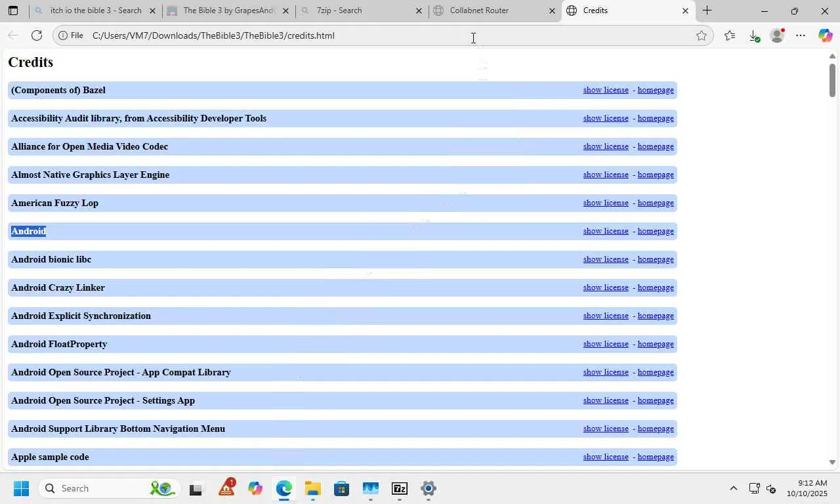Close the Collabnet Router tab
Screen dimensions: 840x504
[552, 10]
